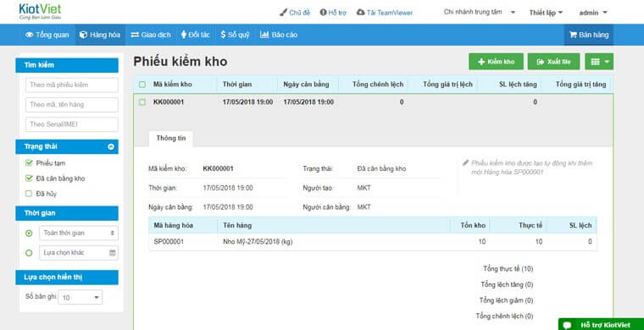Click the KiotViet logo

[x=40, y=12]
